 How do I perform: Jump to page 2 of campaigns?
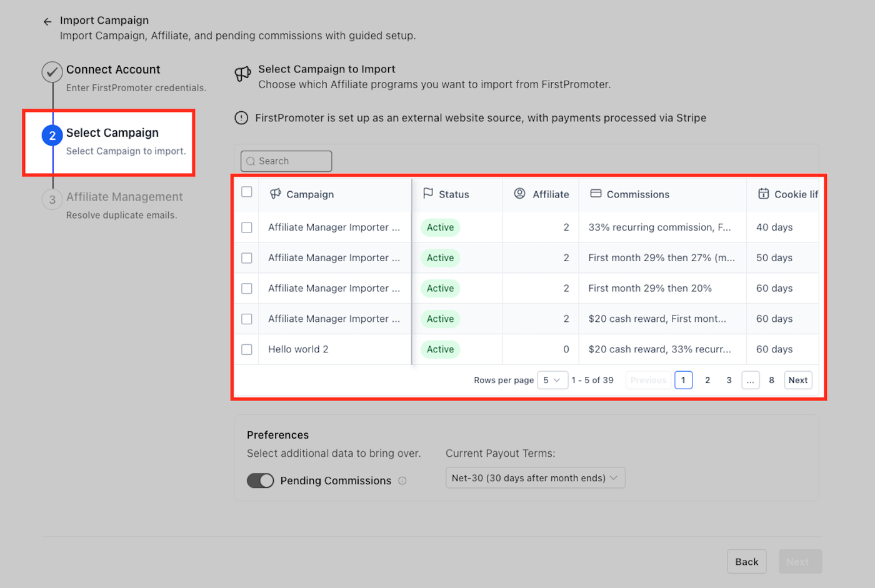[x=707, y=380]
